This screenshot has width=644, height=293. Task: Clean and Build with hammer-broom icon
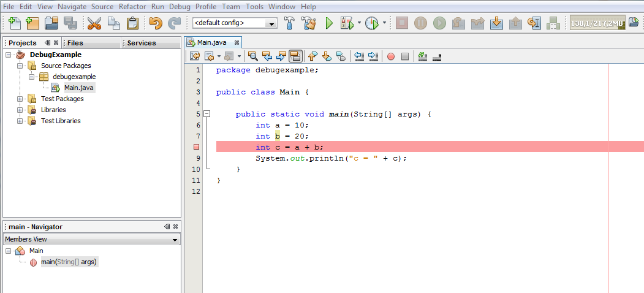(308, 23)
